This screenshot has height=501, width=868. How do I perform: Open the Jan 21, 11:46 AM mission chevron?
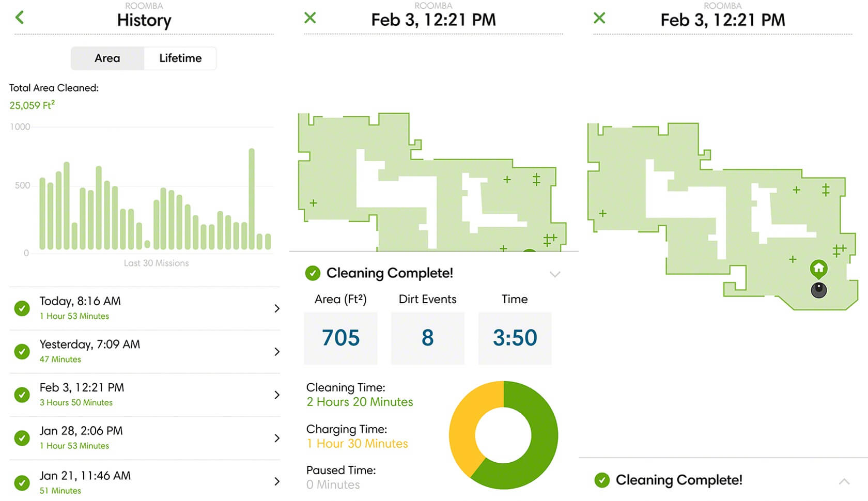(x=277, y=481)
